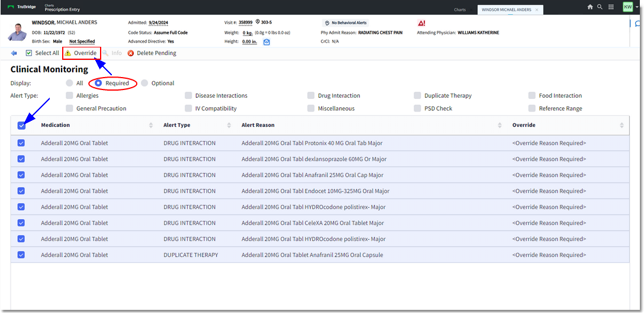The image size is (644, 314).
Task: Toggle the header select-all rows checkbox
Action: pyautogui.click(x=21, y=126)
